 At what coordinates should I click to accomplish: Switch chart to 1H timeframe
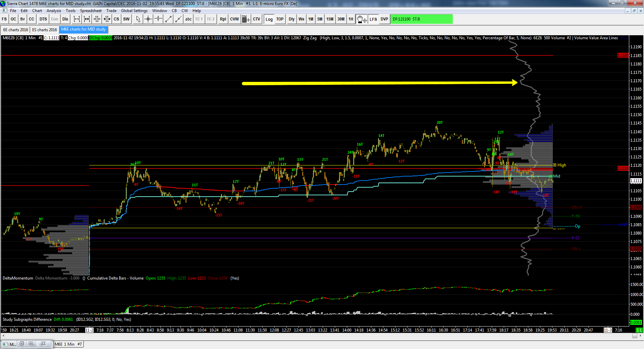pos(351,19)
